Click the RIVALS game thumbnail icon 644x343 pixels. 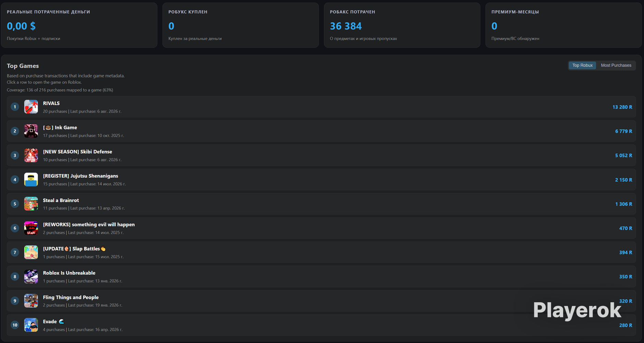31,107
